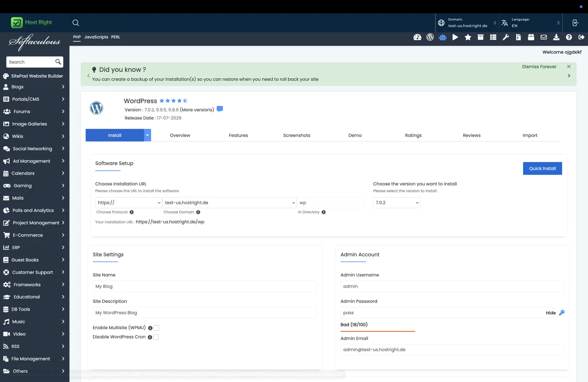Open the zip file backups icon
Screen dimensions: 588x382
(518, 37)
